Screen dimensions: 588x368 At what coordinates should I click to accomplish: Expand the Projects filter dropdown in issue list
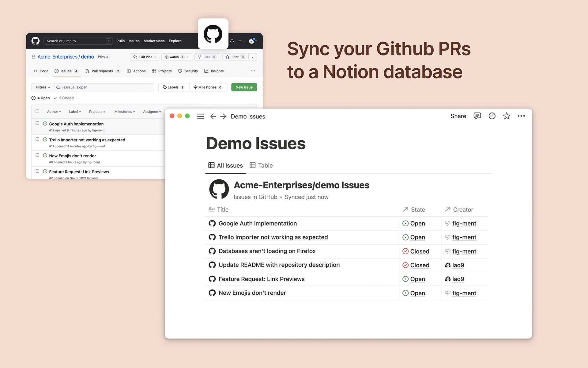[x=97, y=112]
